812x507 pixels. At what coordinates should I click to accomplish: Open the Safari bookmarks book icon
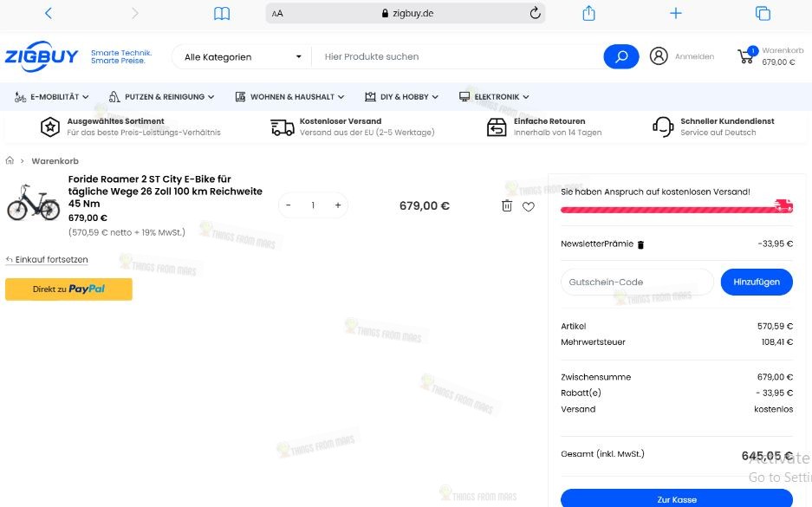(x=222, y=14)
